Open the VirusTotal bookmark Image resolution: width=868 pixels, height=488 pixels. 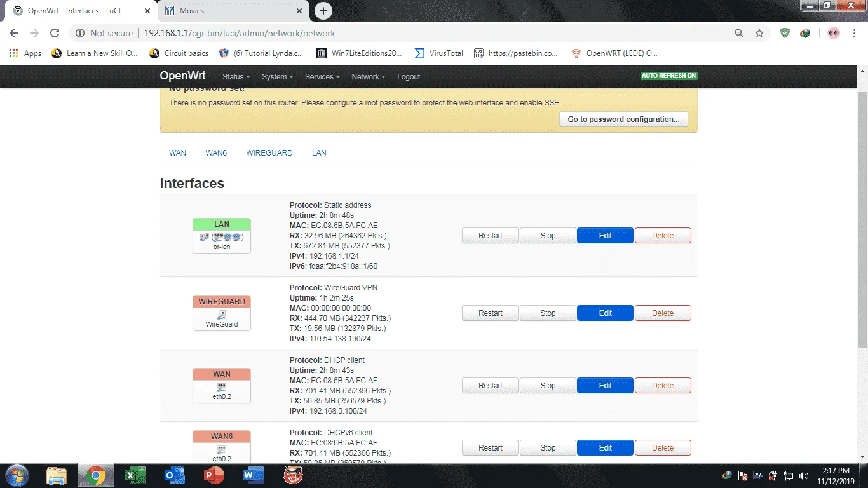point(438,53)
